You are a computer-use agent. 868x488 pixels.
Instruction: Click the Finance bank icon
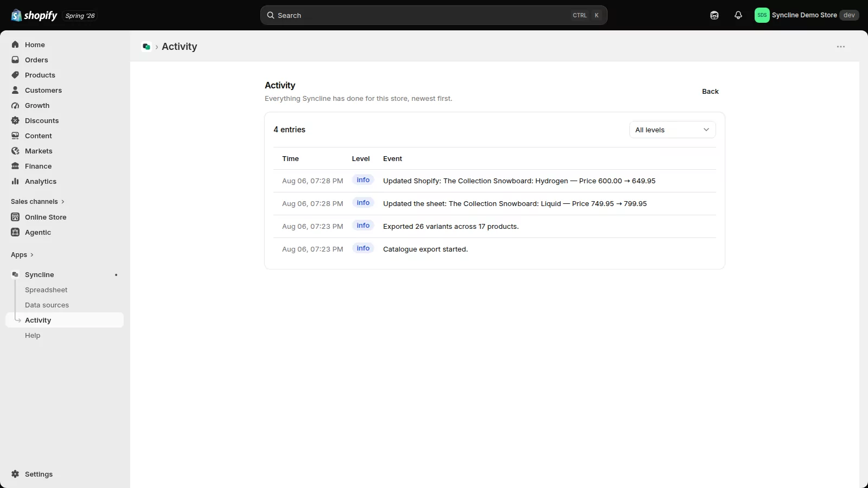tap(15, 166)
